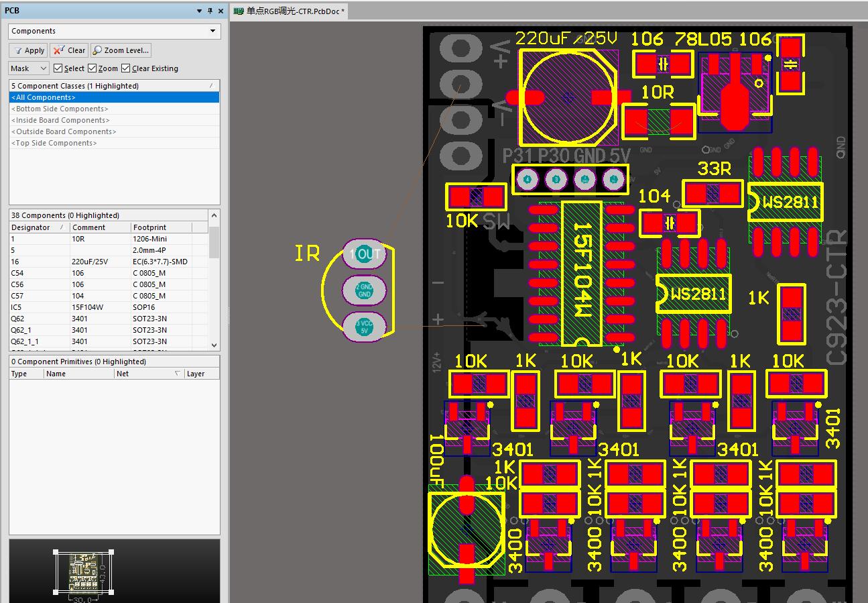Viewport: 868px width, 603px height.
Task: Open the PCB panel options dropdown arrow
Action: tap(199, 11)
